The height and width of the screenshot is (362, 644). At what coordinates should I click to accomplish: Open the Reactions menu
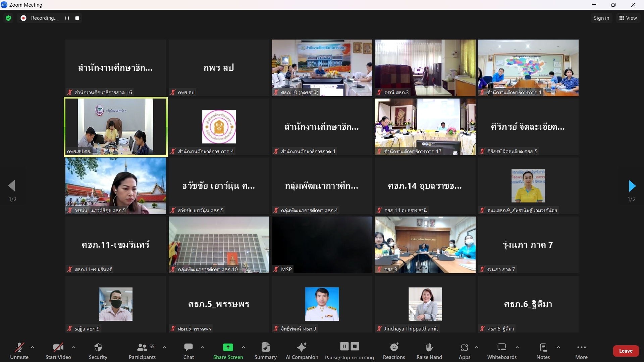394,351
